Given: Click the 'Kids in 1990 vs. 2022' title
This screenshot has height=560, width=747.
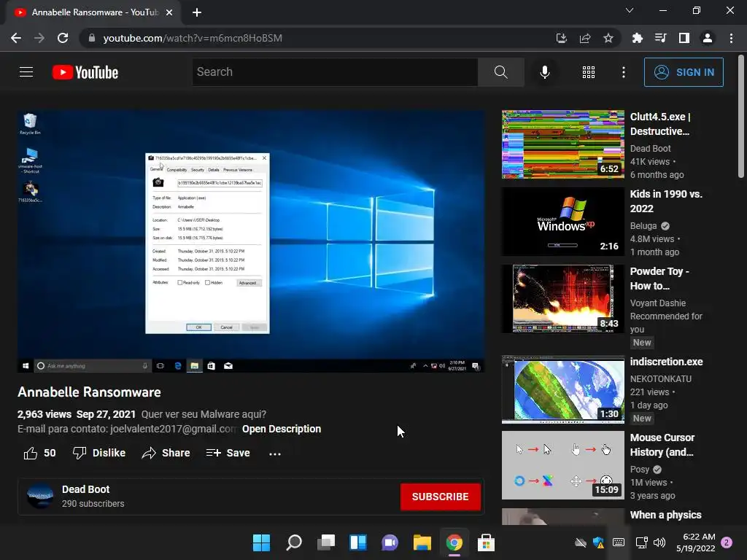Looking at the screenshot, I should tap(666, 201).
